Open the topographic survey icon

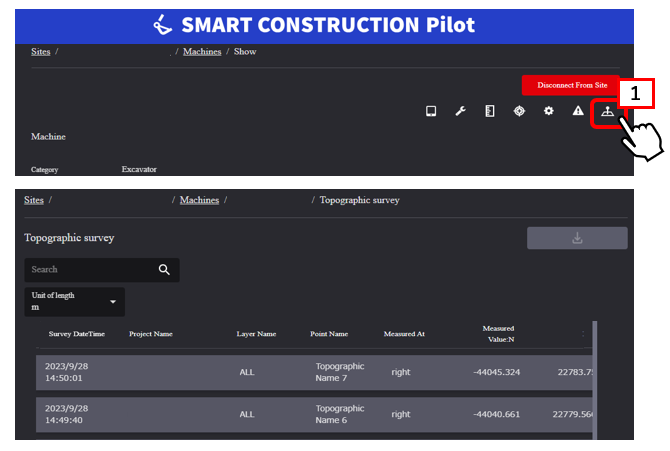pyautogui.click(x=607, y=112)
